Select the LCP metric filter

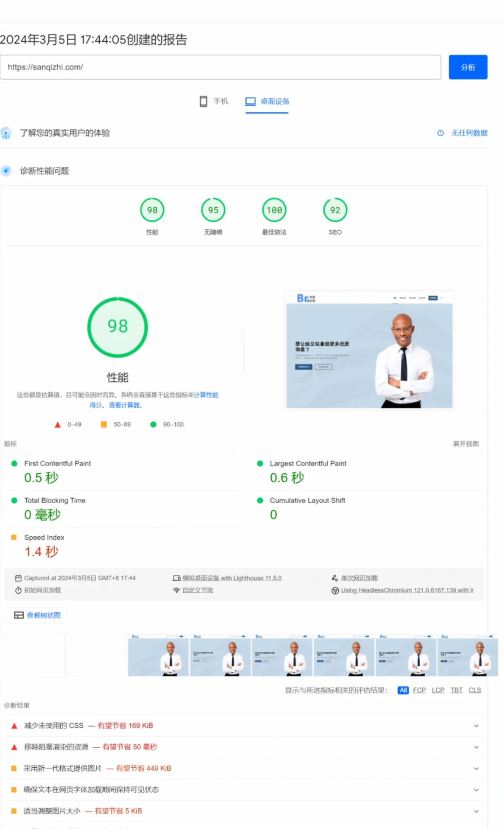438,690
